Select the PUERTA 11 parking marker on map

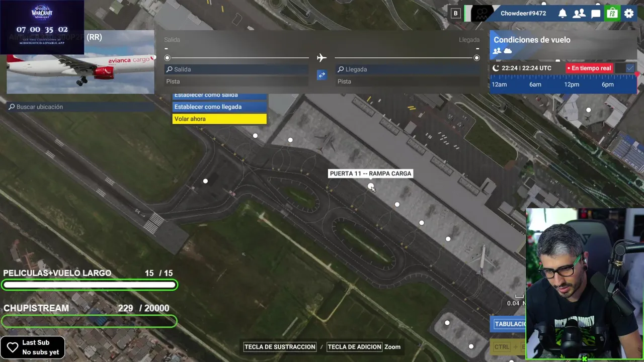(x=371, y=187)
